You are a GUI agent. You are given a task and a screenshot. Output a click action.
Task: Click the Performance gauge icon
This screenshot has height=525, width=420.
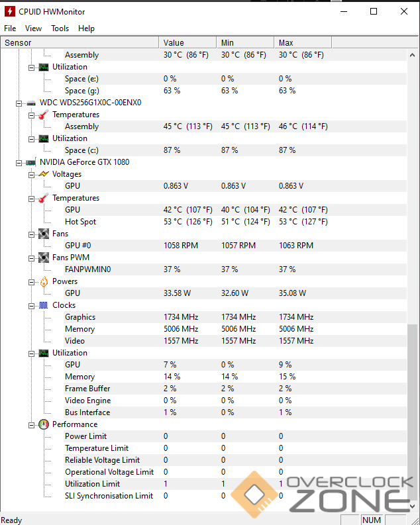pos(44,424)
